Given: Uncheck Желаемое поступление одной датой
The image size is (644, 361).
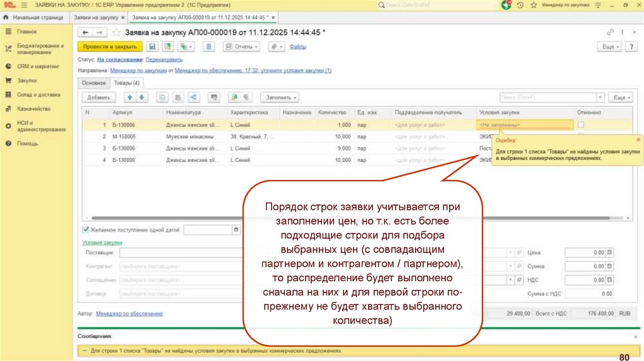Looking at the screenshot, I should coord(86,230).
